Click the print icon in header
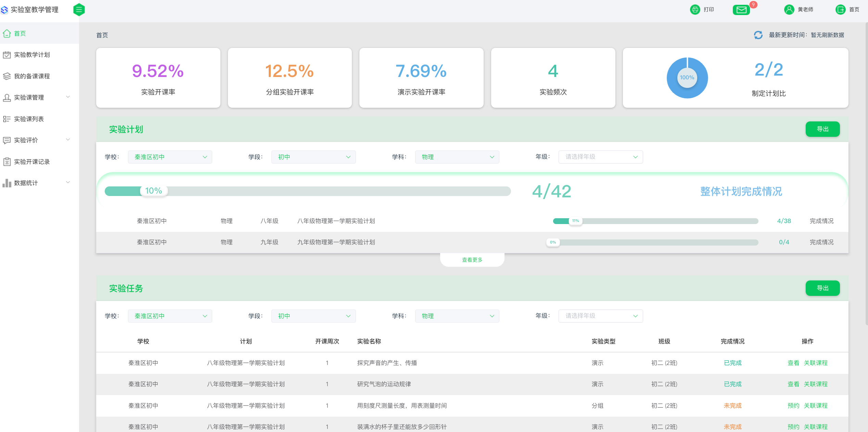The height and width of the screenshot is (432, 868). (x=695, y=10)
